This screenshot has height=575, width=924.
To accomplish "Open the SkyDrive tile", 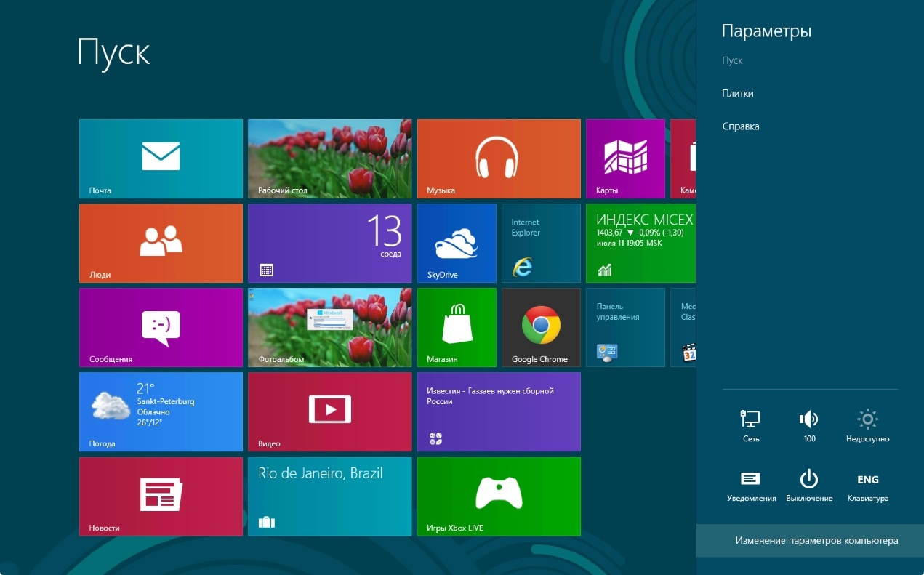I will click(x=457, y=243).
